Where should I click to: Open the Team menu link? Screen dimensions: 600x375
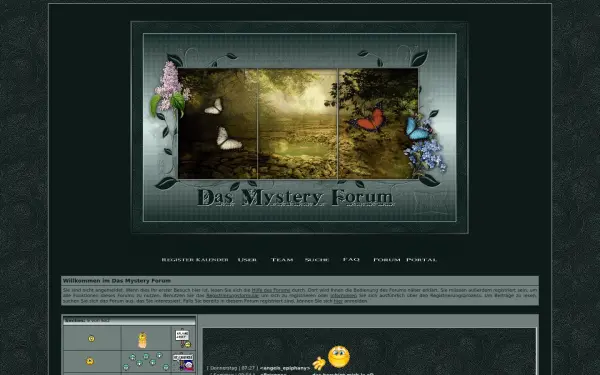(282, 260)
